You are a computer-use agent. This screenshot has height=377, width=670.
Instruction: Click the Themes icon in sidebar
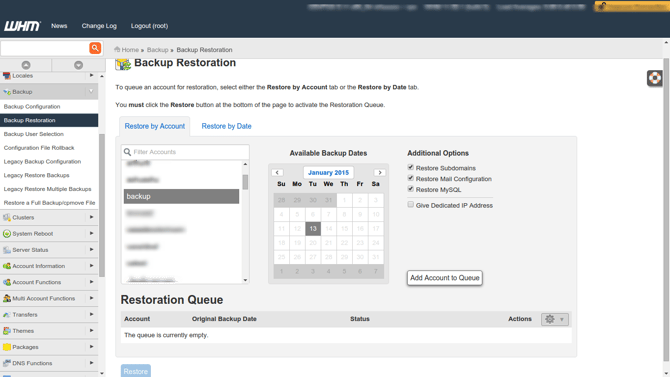point(7,331)
